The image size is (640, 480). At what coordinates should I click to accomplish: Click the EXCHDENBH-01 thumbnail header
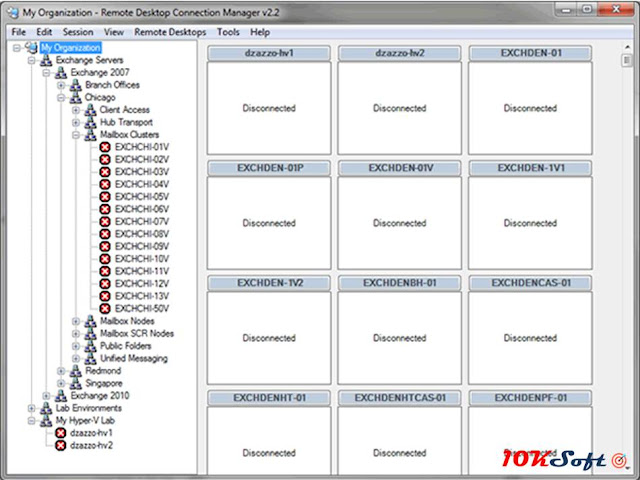click(x=400, y=283)
